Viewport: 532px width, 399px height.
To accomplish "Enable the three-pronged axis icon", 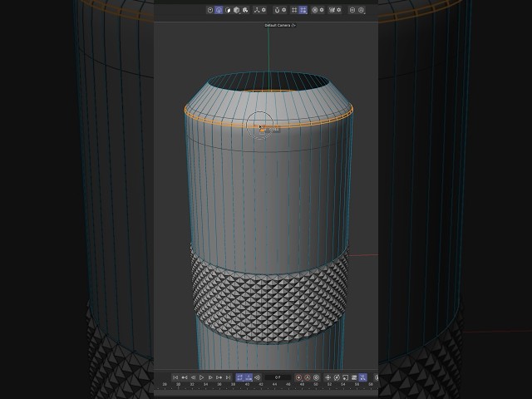I will click(257, 10).
